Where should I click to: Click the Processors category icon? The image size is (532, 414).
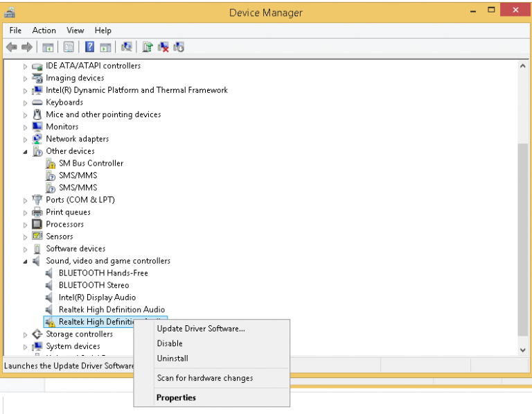pos(37,224)
